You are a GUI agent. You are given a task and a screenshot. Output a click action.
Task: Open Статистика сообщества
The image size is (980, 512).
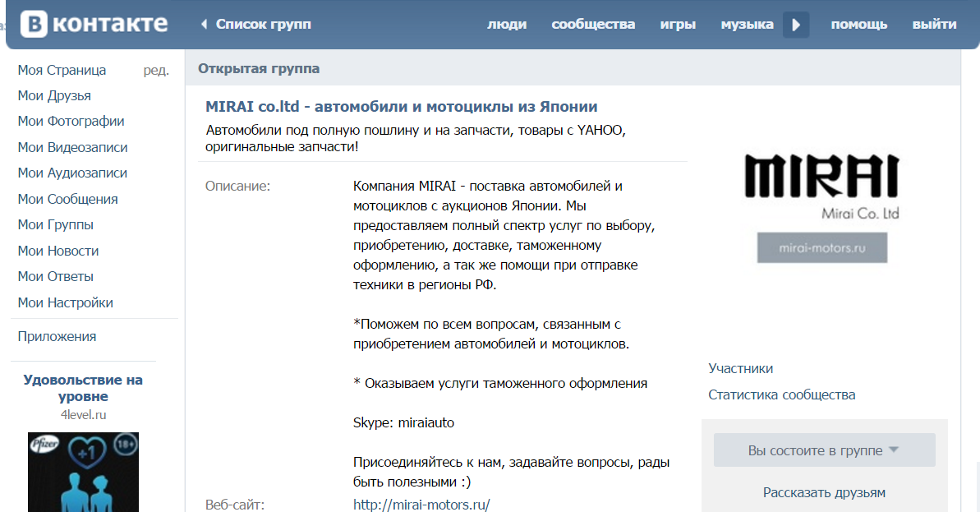(x=782, y=395)
